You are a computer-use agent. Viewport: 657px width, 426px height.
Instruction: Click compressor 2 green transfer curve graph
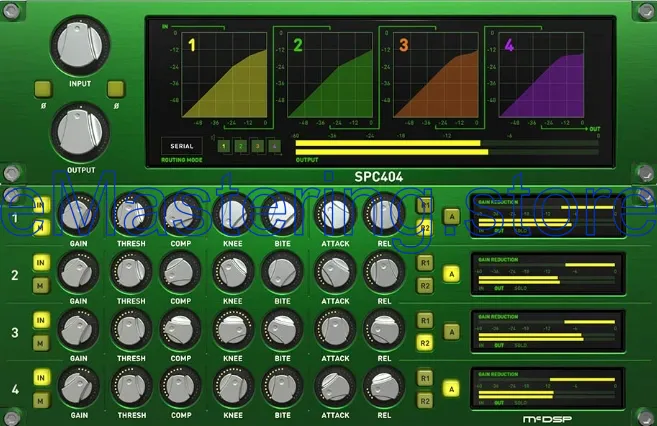point(330,75)
